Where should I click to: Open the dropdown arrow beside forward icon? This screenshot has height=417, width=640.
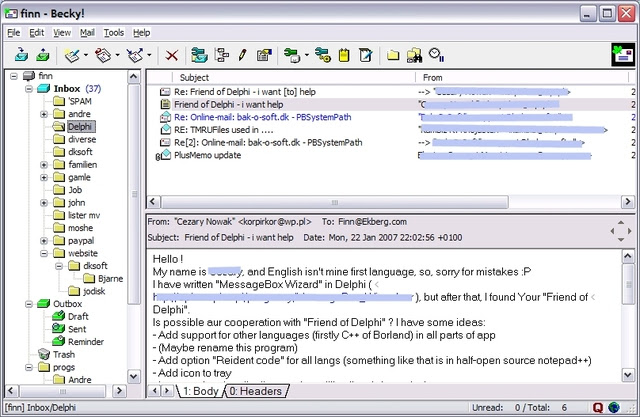click(x=149, y=55)
